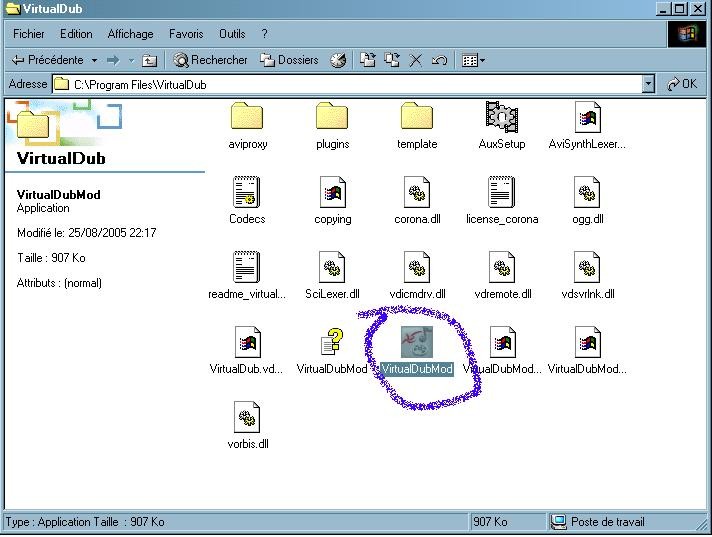
Task: Click the Move To folder icon
Action: (367, 60)
